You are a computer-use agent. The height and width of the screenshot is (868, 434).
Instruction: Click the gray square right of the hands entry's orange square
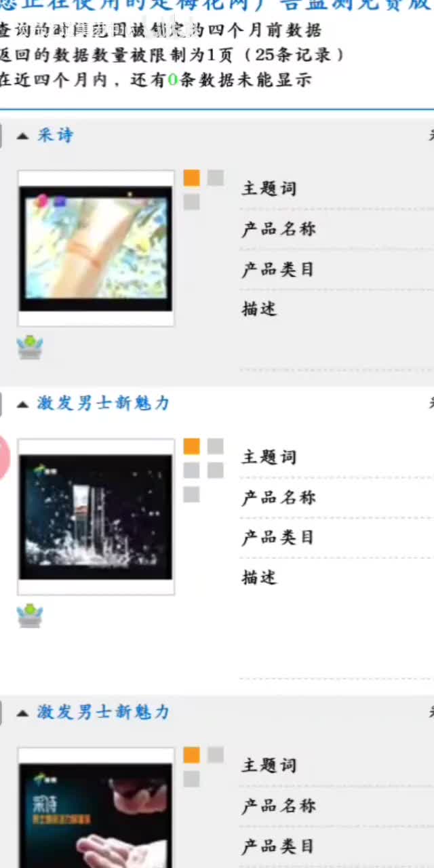pyautogui.click(x=216, y=755)
